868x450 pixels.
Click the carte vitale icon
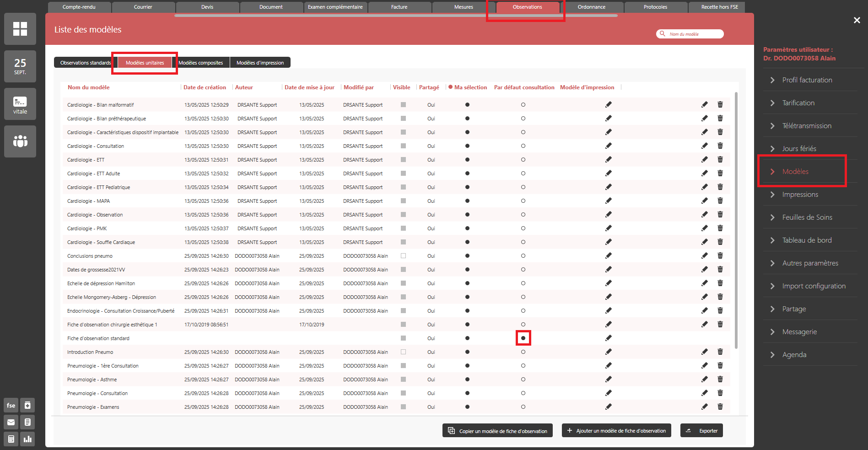[x=20, y=104]
